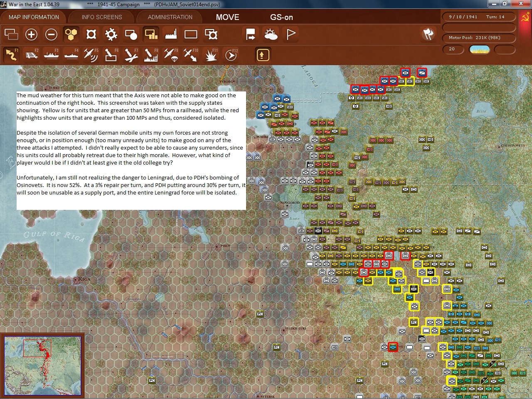The image size is (532, 399).
Task: Click the pennant flag icon
Action: [x=291, y=34]
